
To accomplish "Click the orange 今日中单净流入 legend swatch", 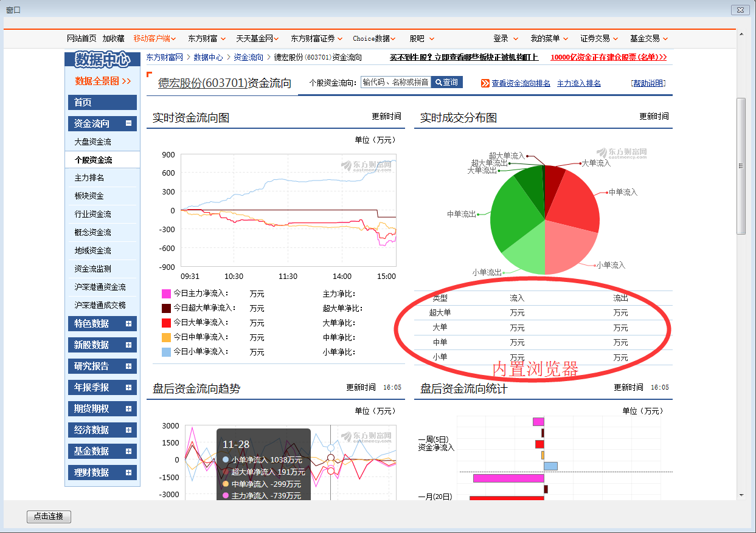I will pos(167,337).
